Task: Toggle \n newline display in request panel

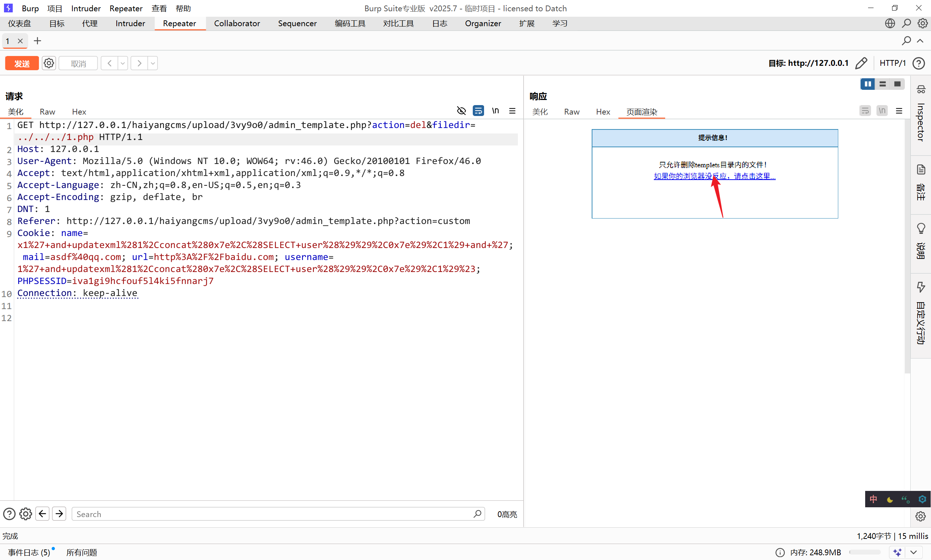Action: click(495, 111)
